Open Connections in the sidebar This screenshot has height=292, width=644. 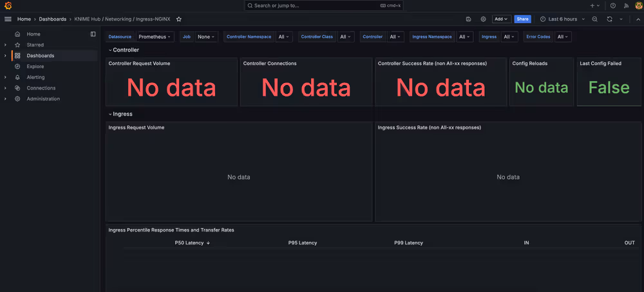[41, 87]
